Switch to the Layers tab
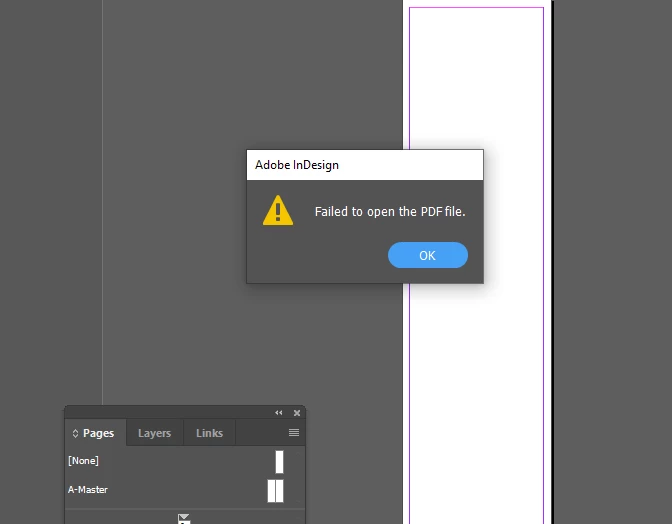The image size is (672, 524). pos(154,433)
